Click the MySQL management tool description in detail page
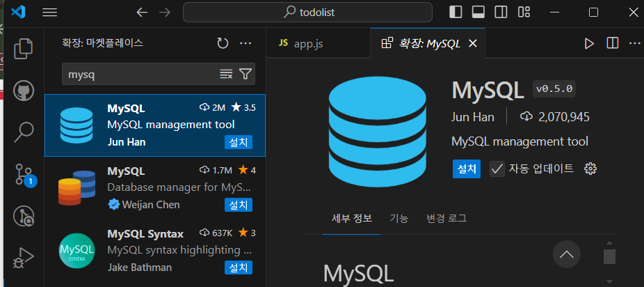This screenshot has width=644, height=287. click(x=520, y=142)
